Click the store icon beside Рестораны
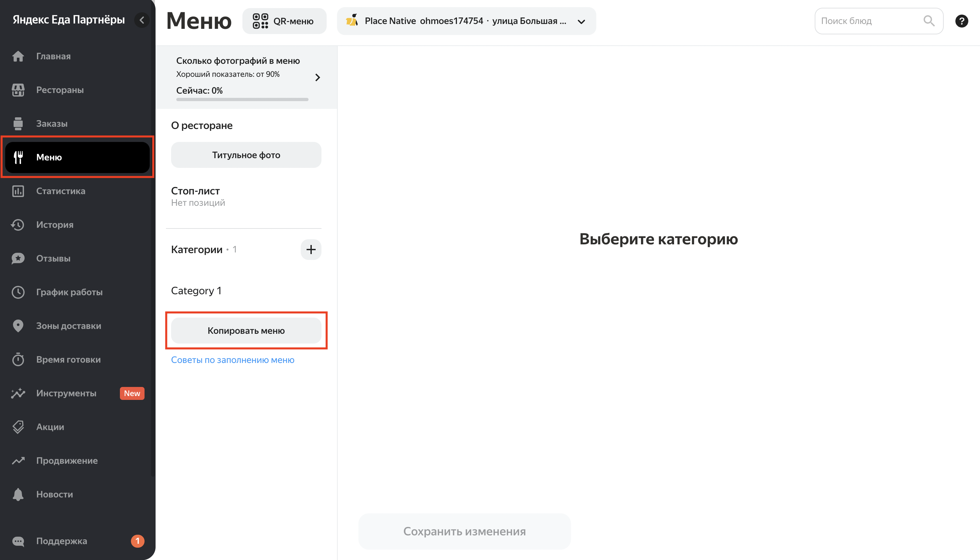This screenshot has height=560, width=980. pos(18,90)
